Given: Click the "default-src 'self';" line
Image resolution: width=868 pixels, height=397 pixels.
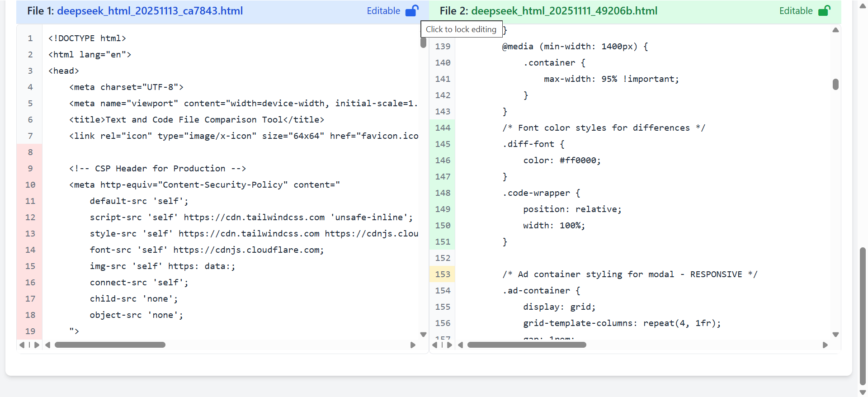Looking at the screenshot, I should coord(139,201).
